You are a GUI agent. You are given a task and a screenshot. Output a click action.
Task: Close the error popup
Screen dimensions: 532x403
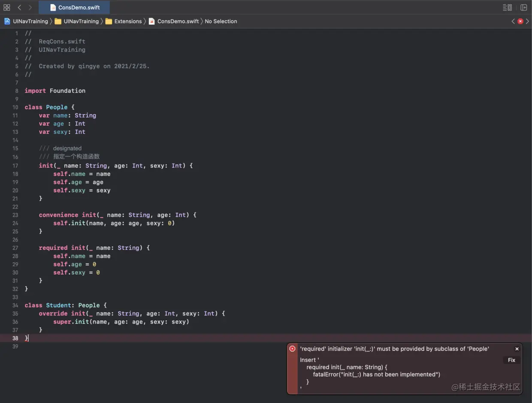[x=517, y=349]
